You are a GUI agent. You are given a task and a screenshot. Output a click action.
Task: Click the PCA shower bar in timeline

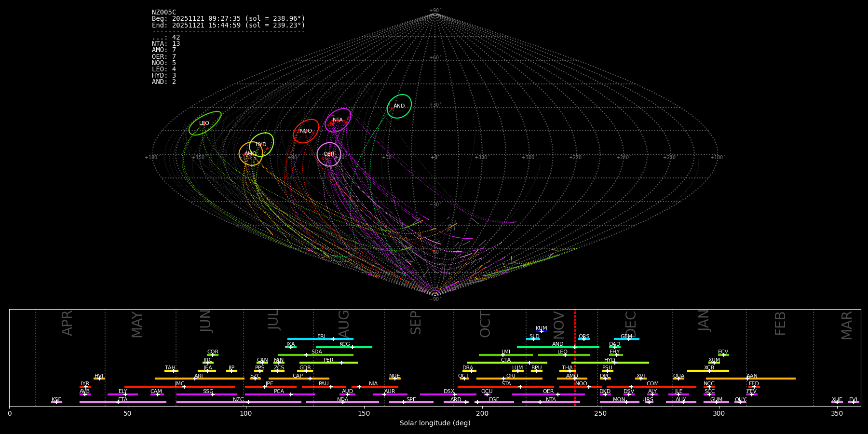pyautogui.click(x=280, y=394)
